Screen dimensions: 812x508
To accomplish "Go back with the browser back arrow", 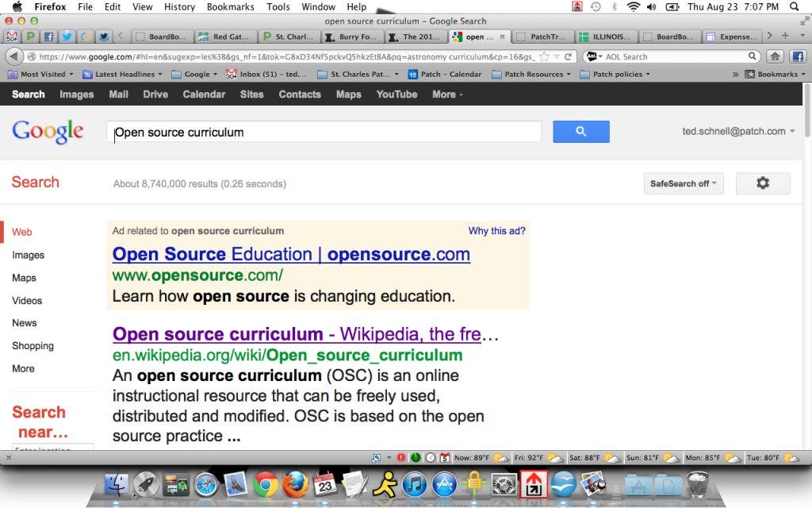I will coord(14,56).
